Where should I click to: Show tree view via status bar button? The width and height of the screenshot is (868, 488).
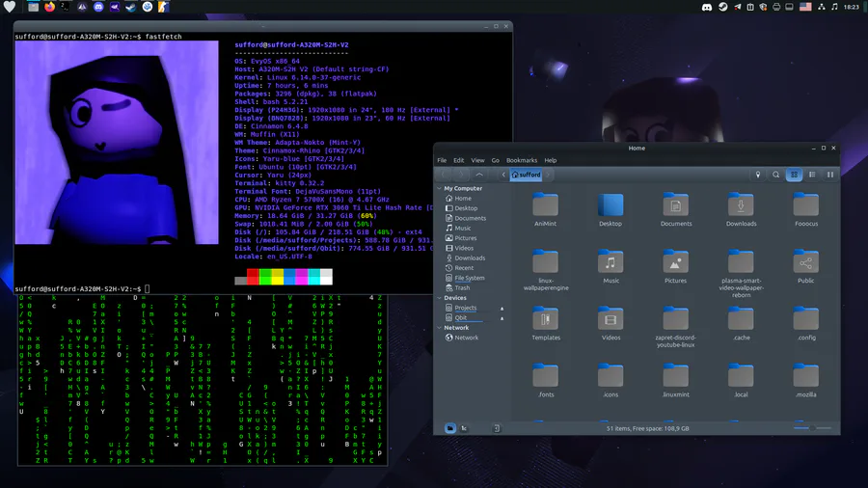coord(464,428)
